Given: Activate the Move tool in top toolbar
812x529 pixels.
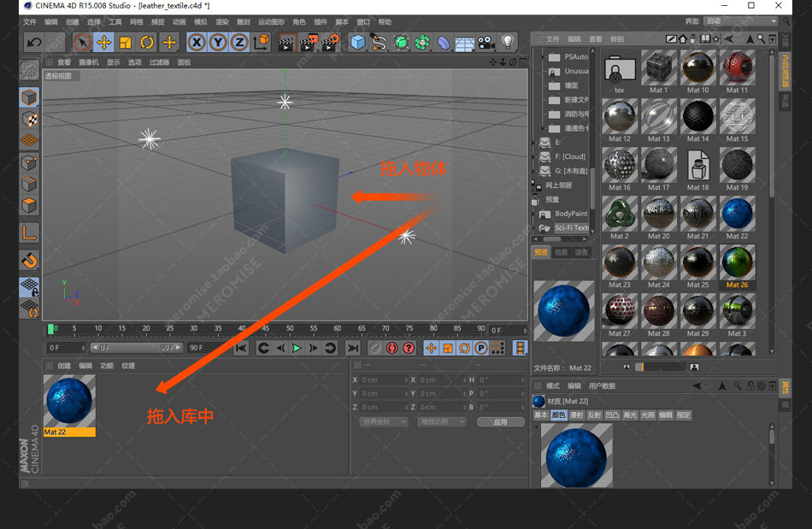Looking at the screenshot, I should 103,43.
